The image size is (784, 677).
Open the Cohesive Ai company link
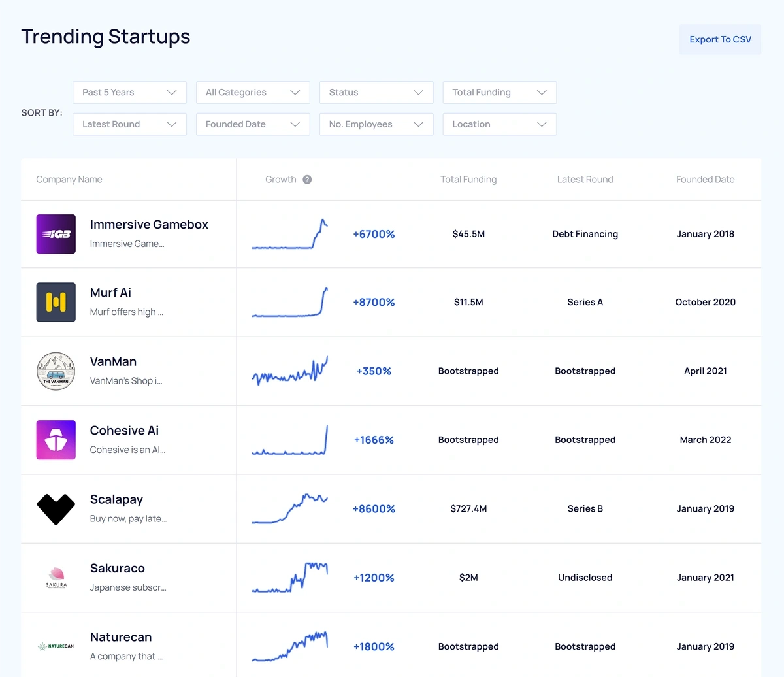(124, 431)
